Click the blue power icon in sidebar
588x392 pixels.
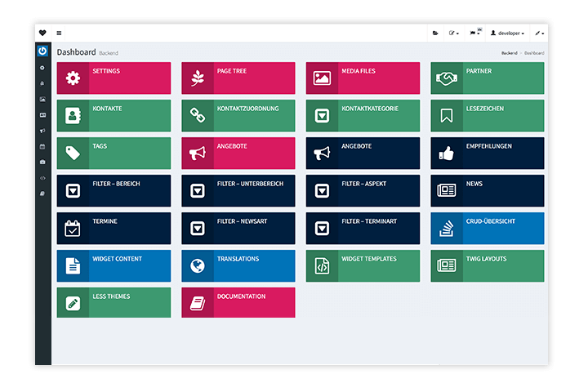(42, 51)
